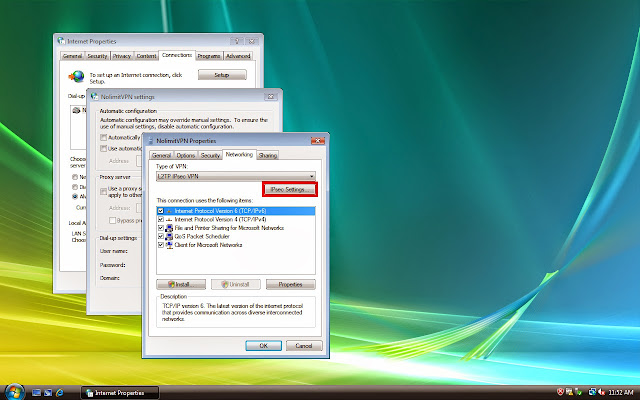Open the network connection tray icon
Screen dimensions: 640x400
coord(592,392)
